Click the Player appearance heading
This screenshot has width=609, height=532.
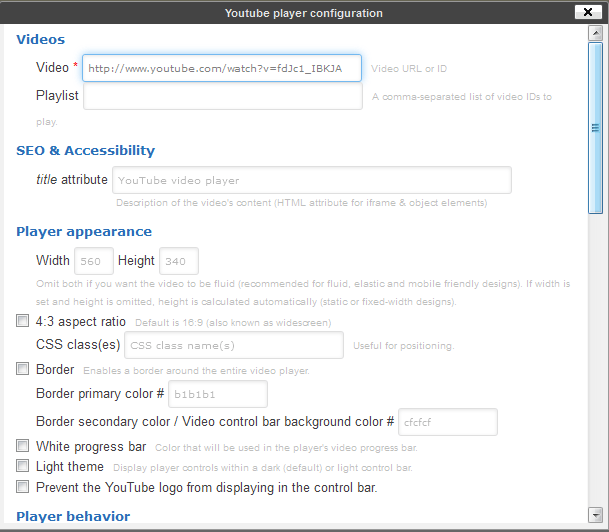click(x=84, y=232)
